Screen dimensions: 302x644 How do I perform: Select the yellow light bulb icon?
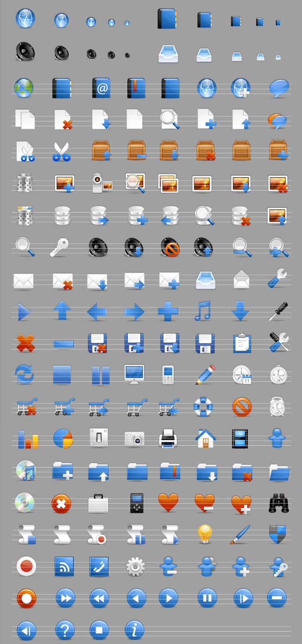point(205,534)
